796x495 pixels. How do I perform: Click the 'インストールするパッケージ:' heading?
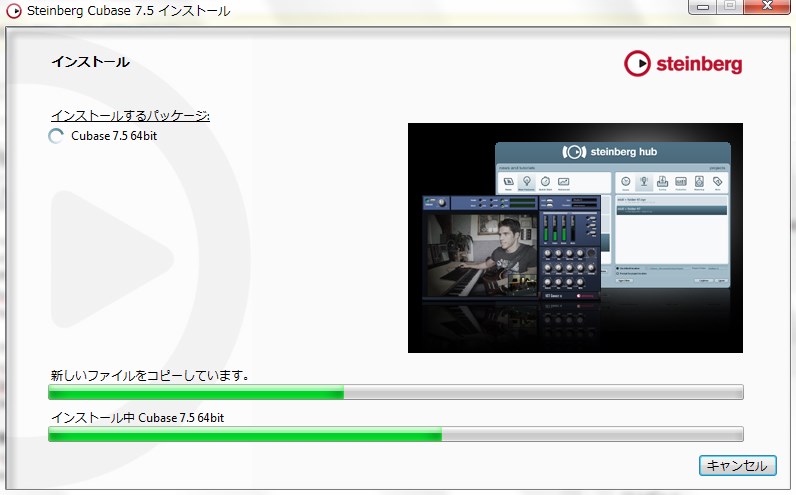click(130, 116)
